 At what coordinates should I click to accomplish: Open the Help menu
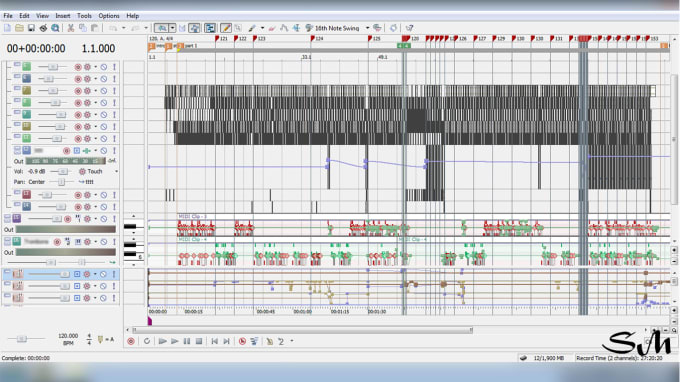pyautogui.click(x=132, y=16)
